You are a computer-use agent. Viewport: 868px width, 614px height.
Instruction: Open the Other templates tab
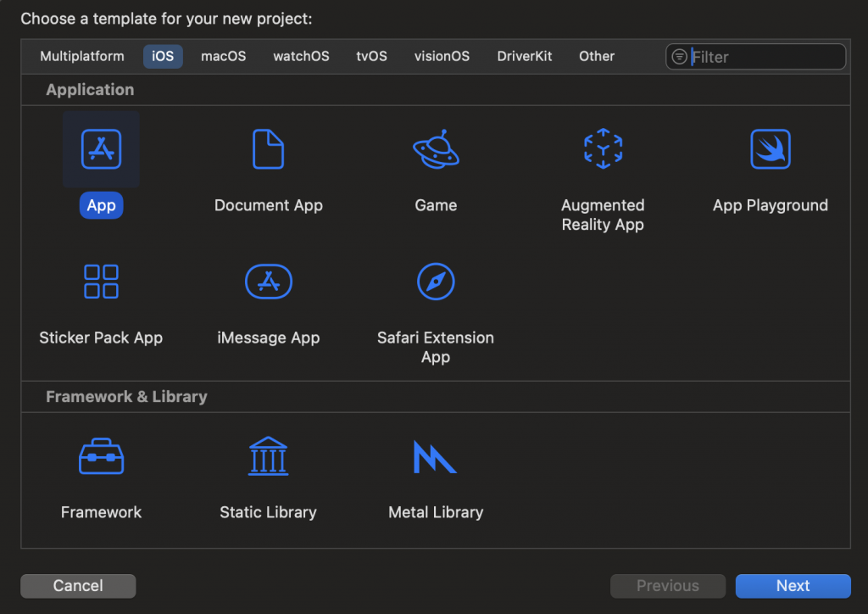point(597,57)
